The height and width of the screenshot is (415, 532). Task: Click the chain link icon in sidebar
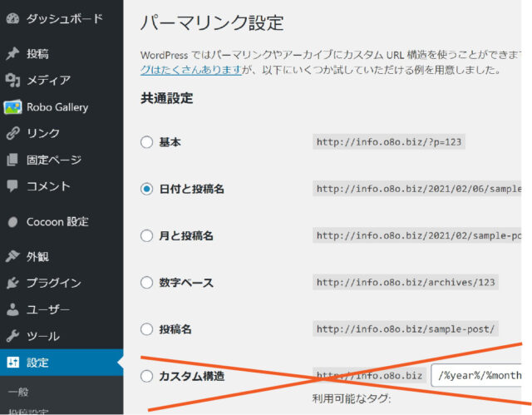(x=12, y=134)
